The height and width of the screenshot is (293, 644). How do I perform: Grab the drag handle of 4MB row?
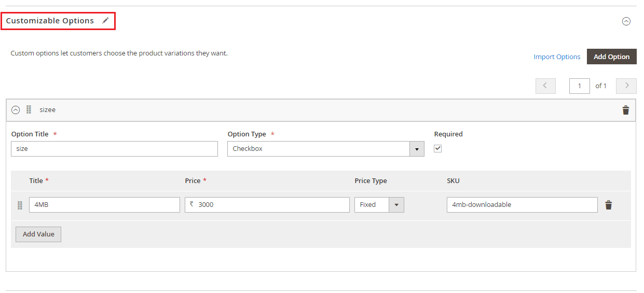pos(20,205)
